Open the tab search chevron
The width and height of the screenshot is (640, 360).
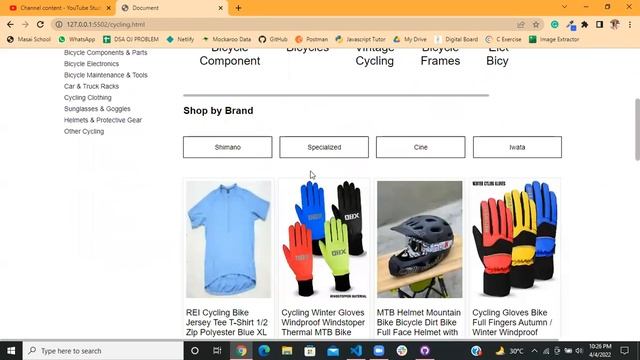point(564,7)
